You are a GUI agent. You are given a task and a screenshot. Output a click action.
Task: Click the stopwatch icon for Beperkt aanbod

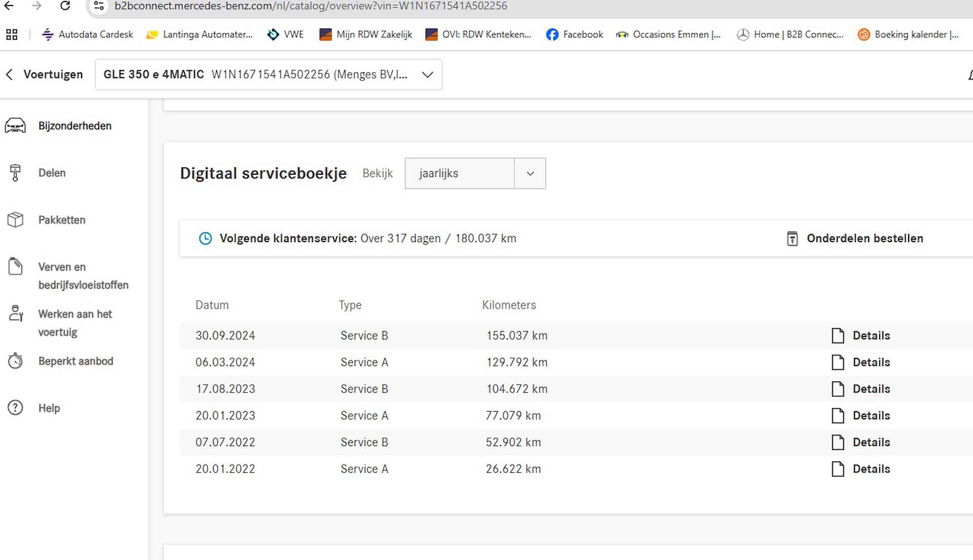(x=15, y=361)
